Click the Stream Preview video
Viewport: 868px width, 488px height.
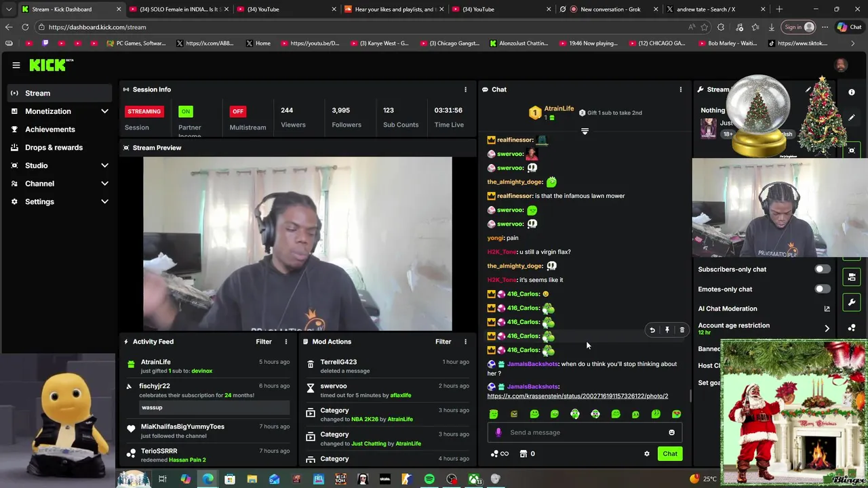(x=298, y=244)
